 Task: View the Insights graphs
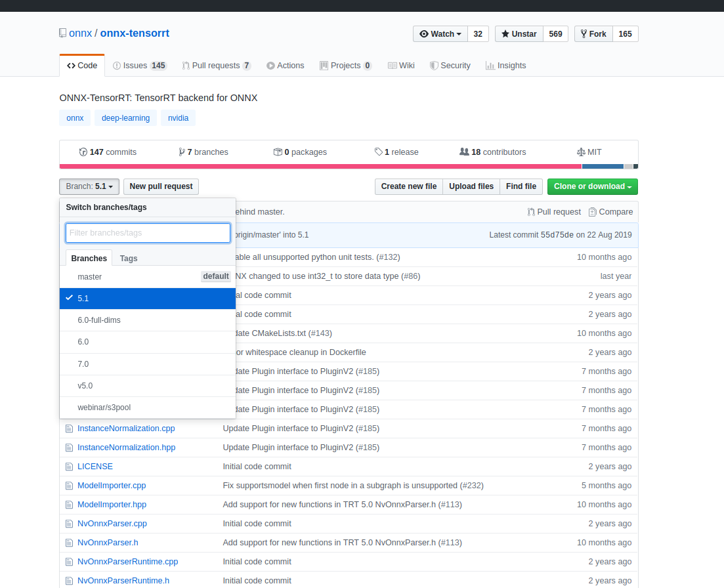(x=505, y=65)
